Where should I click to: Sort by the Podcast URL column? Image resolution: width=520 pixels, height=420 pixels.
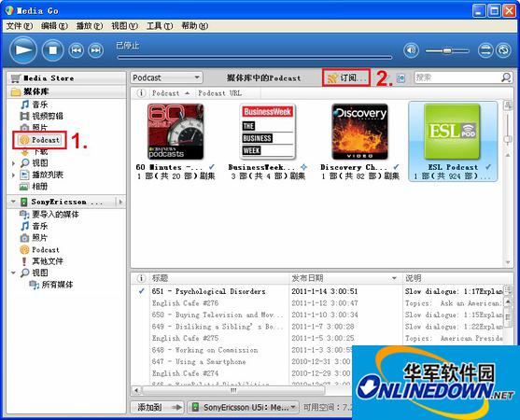click(x=220, y=93)
